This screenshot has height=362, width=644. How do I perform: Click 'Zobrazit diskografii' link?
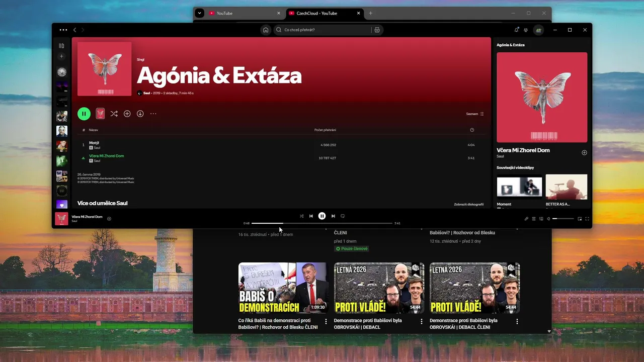click(x=468, y=204)
